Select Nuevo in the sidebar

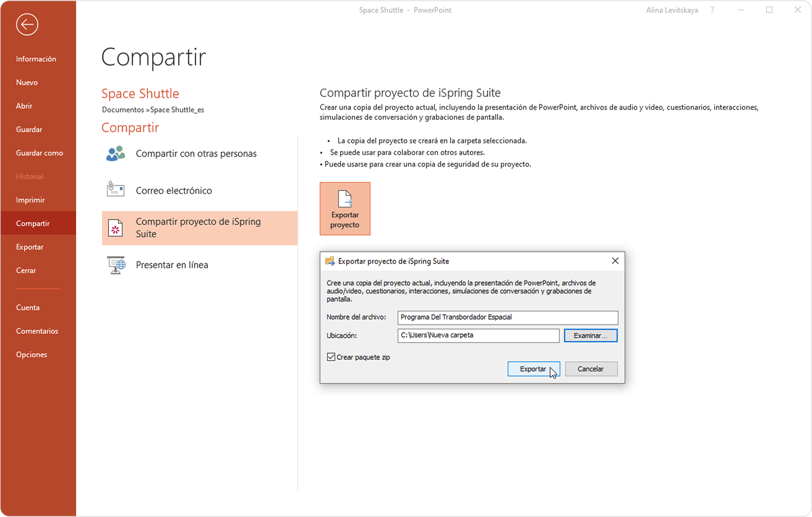tap(27, 82)
